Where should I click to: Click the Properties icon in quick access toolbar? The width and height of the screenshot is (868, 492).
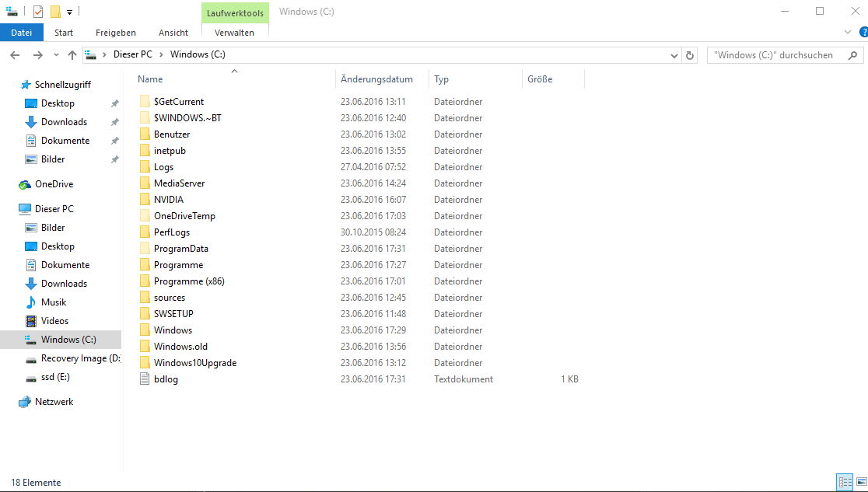[x=37, y=11]
